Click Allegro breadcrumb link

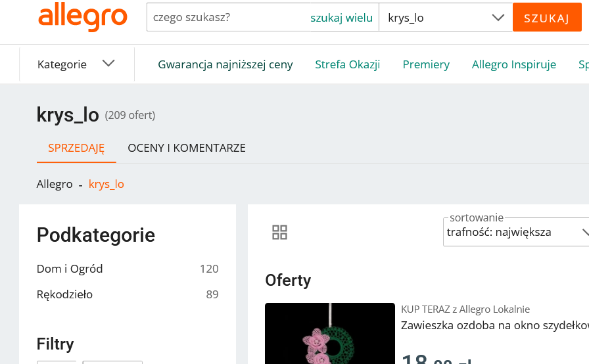coord(55,184)
